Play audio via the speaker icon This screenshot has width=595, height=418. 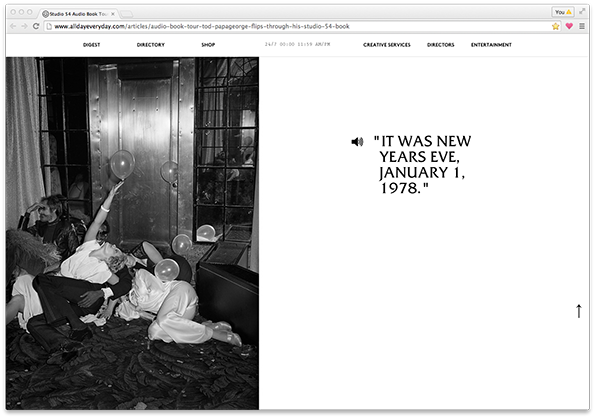[x=357, y=142]
